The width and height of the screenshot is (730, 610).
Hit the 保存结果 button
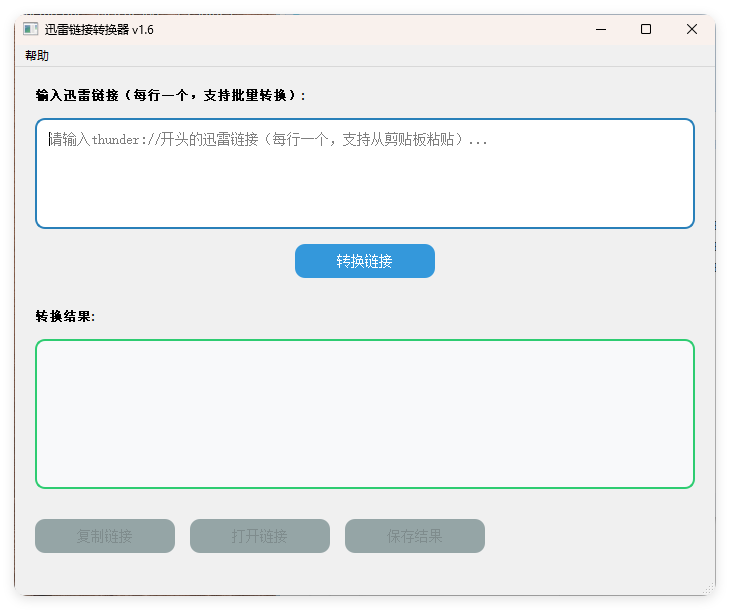[x=415, y=536]
